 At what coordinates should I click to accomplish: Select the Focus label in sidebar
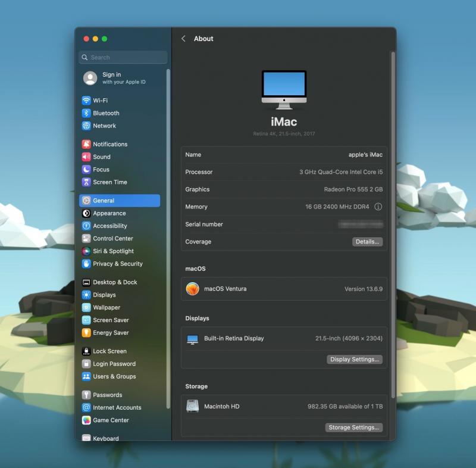[x=101, y=170]
